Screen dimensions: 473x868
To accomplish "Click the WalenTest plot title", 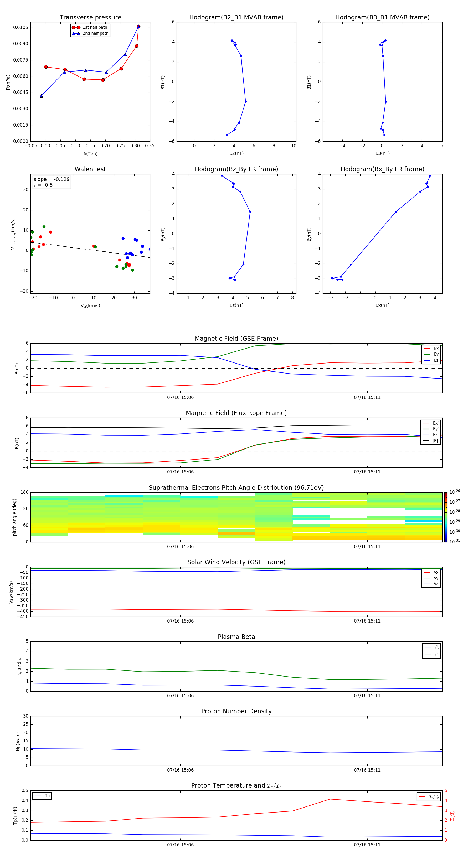I will pyautogui.click(x=90, y=169).
